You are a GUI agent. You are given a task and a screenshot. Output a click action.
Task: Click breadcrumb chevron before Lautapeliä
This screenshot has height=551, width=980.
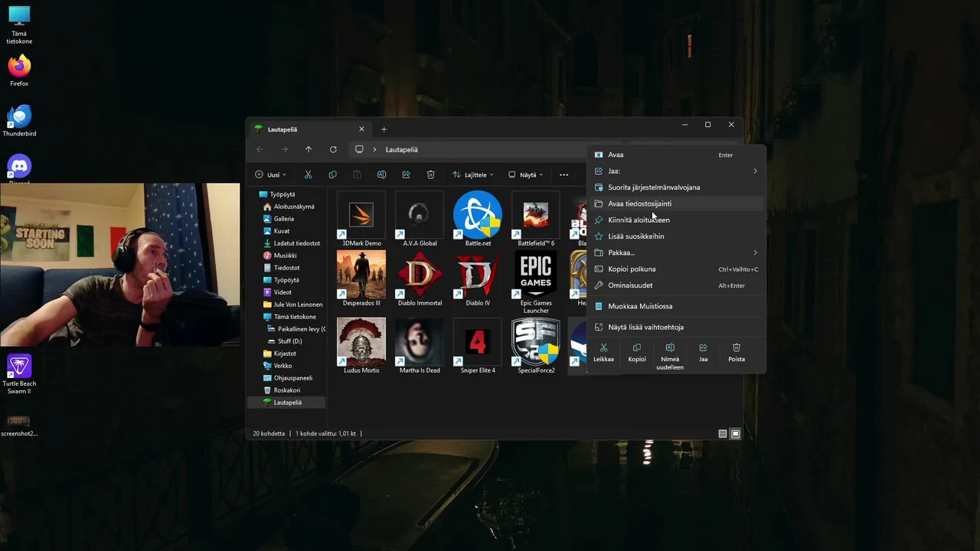(374, 149)
